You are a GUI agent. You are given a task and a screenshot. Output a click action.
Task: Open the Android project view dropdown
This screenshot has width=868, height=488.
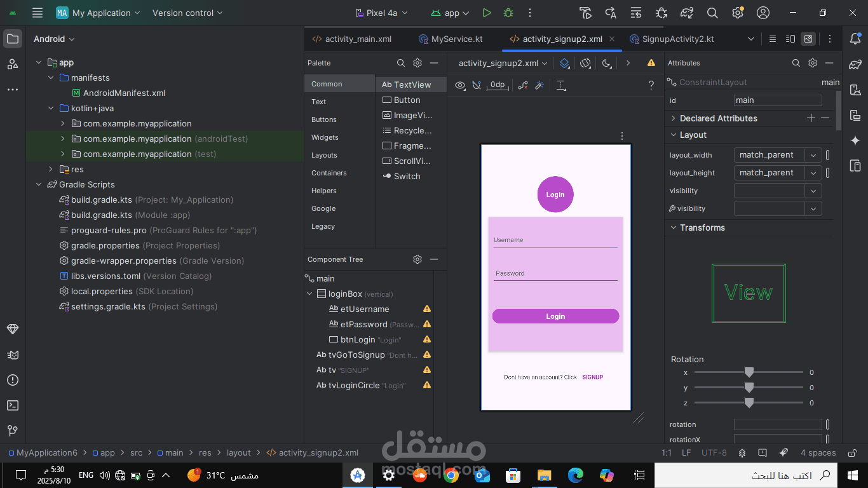point(55,39)
